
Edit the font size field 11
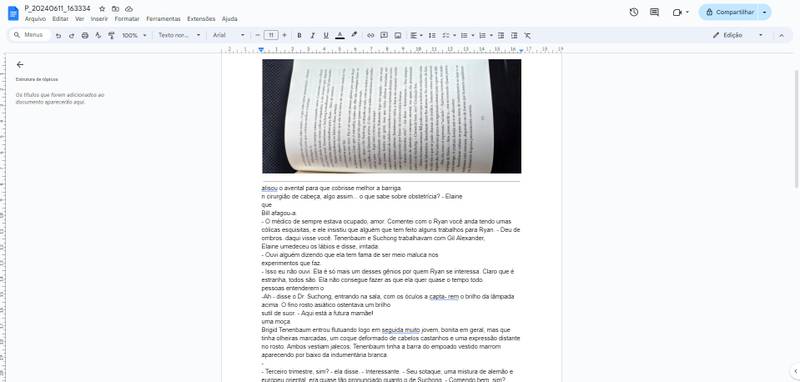[271, 35]
